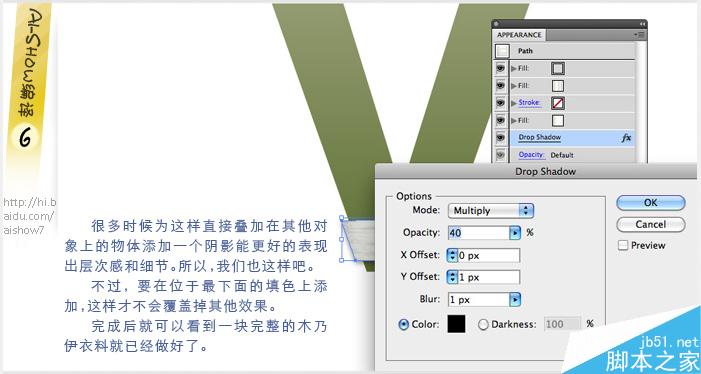
Task: Click the Darkness field showing 100
Action: (x=562, y=324)
